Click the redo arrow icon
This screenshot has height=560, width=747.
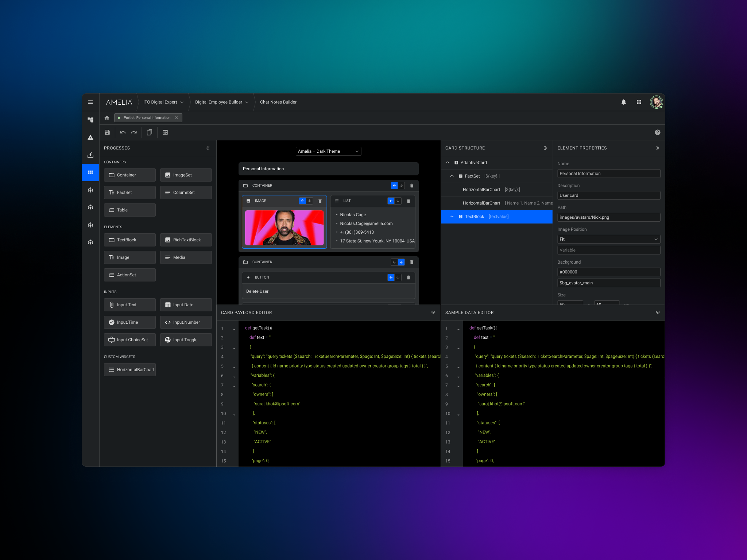point(134,132)
